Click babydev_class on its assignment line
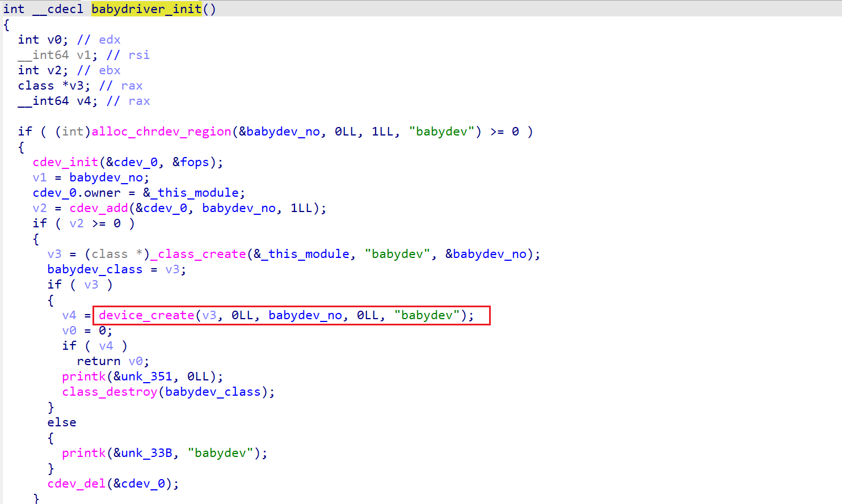 [95, 269]
